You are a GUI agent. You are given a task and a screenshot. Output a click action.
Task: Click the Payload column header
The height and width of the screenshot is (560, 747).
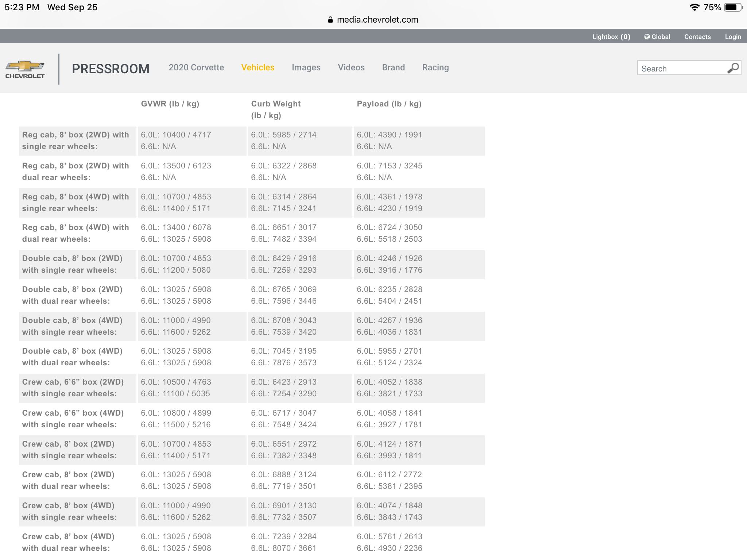point(389,104)
